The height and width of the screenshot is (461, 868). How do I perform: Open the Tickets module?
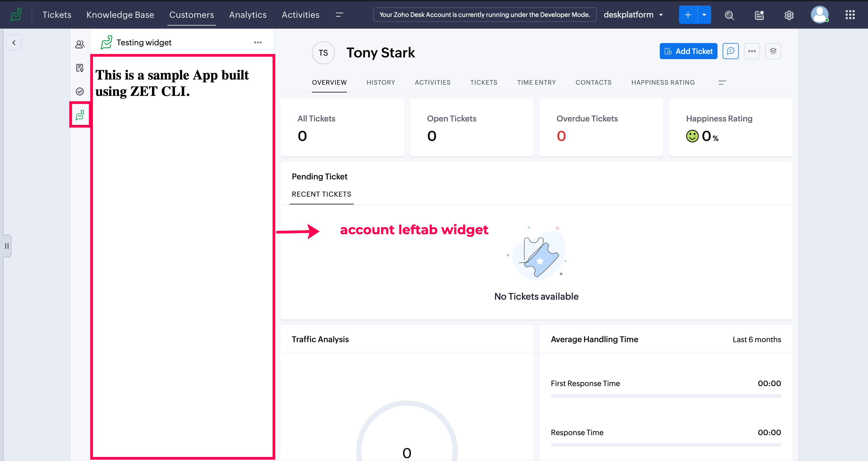57,14
